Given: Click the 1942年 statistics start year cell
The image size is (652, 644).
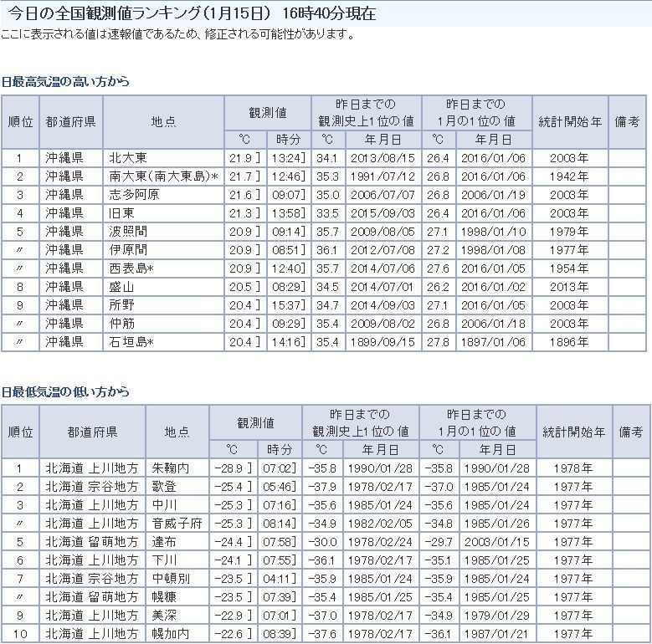Looking at the screenshot, I should tap(569, 176).
